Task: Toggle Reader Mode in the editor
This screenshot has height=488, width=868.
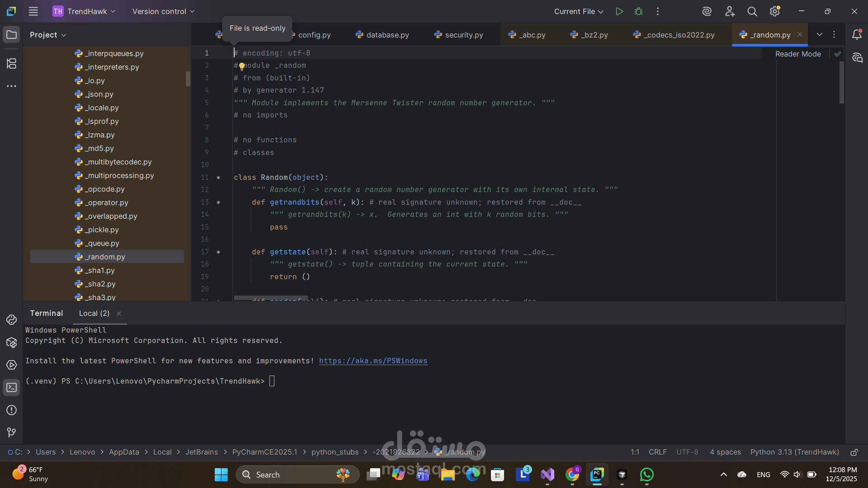Action: 797,54
